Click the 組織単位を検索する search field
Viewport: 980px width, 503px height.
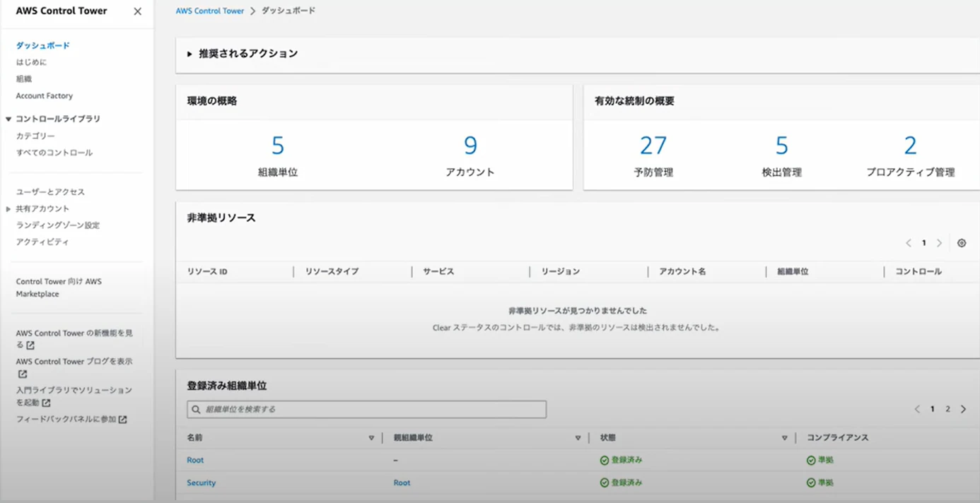pyautogui.click(x=367, y=409)
